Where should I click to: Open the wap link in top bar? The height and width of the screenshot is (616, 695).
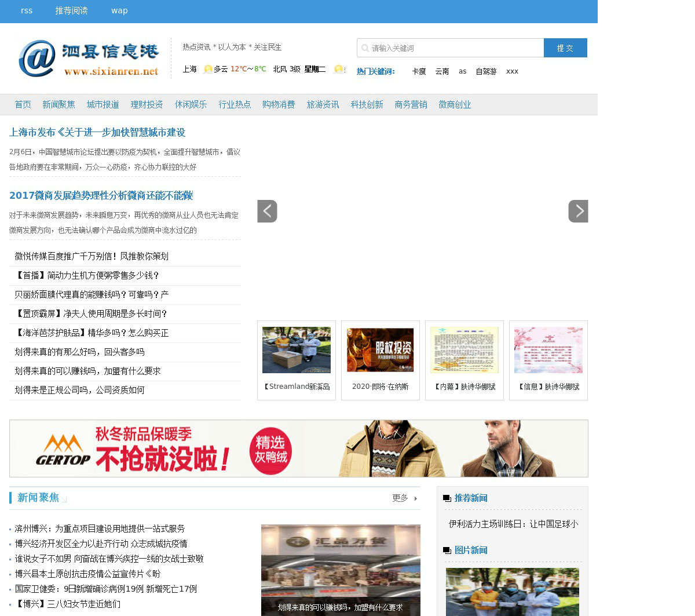pyautogui.click(x=119, y=10)
